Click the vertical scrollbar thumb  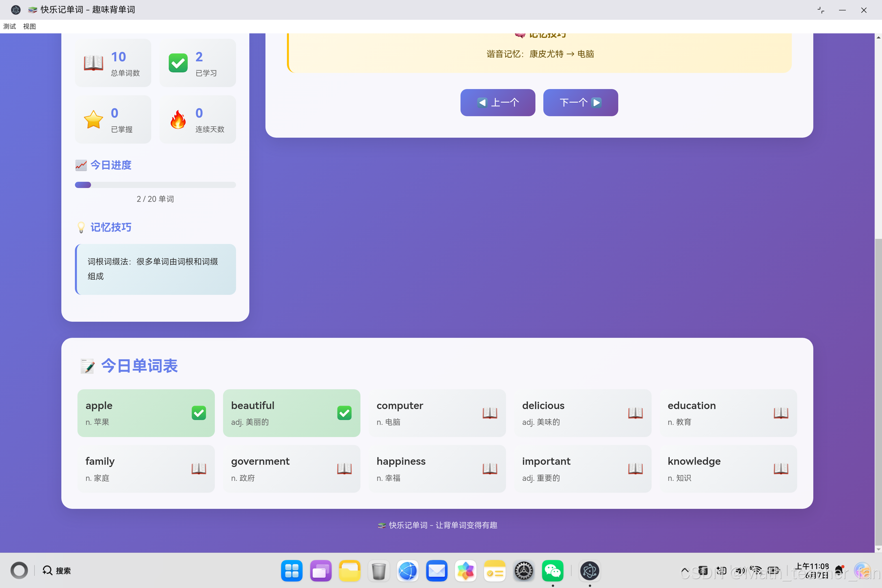878,392
